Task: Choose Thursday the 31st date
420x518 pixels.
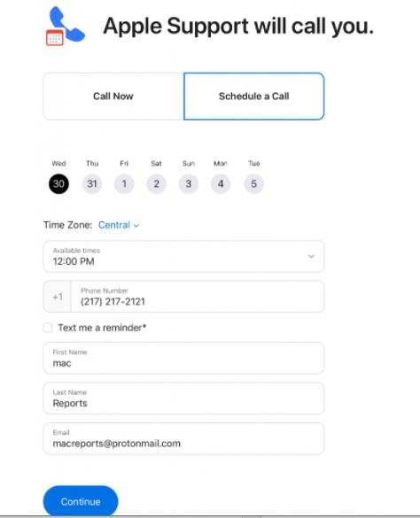Action: pos(92,183)
